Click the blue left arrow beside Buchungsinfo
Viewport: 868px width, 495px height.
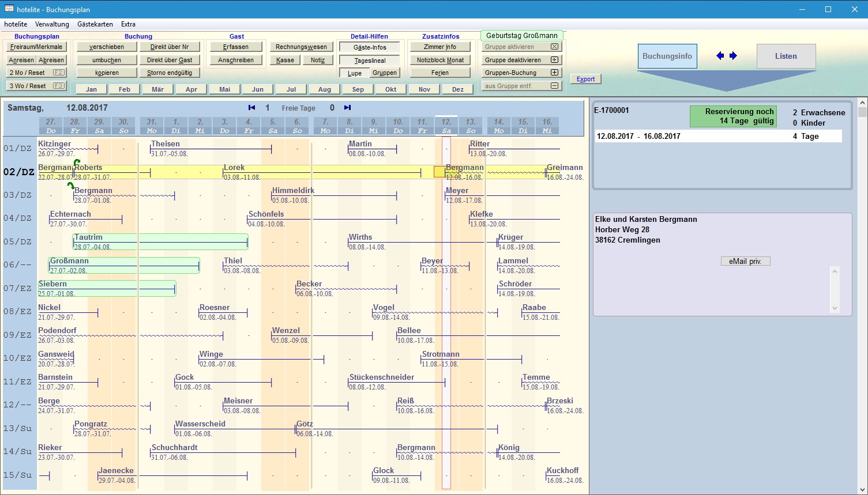point(720,56)
